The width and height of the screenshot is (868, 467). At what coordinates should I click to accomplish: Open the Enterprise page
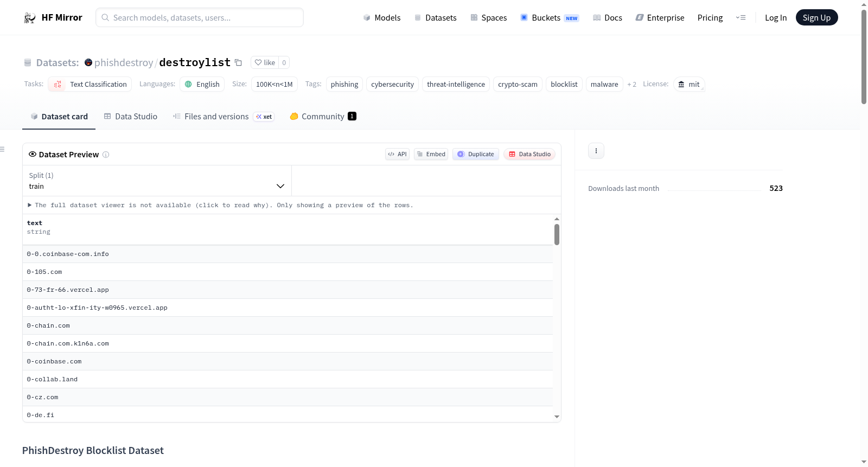pos(660,18)
